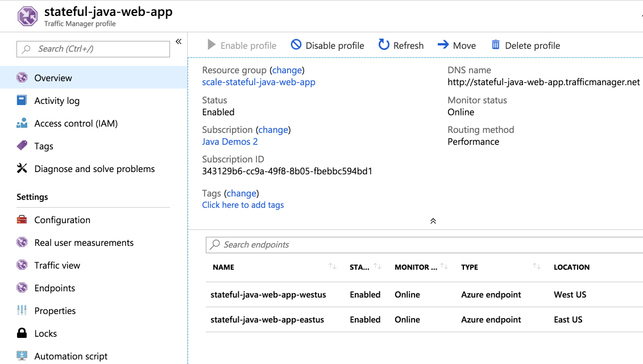Open the Overview menu item
This screenshot has width=643, height=364.
(93, 78)
